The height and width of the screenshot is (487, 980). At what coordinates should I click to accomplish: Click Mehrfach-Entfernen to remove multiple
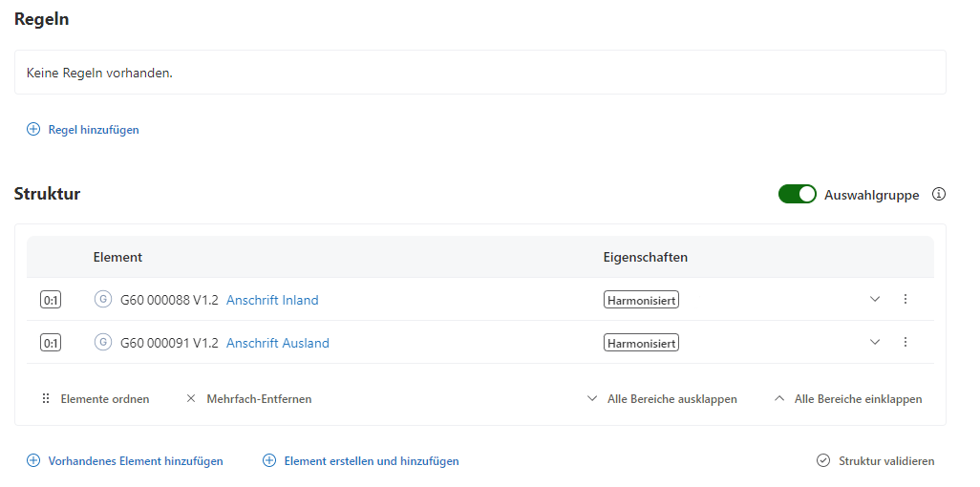click(x=248, y=399)
